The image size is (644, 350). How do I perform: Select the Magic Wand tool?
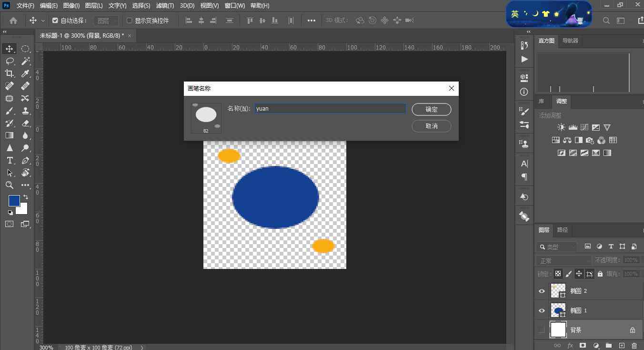[x=25, y=61]
